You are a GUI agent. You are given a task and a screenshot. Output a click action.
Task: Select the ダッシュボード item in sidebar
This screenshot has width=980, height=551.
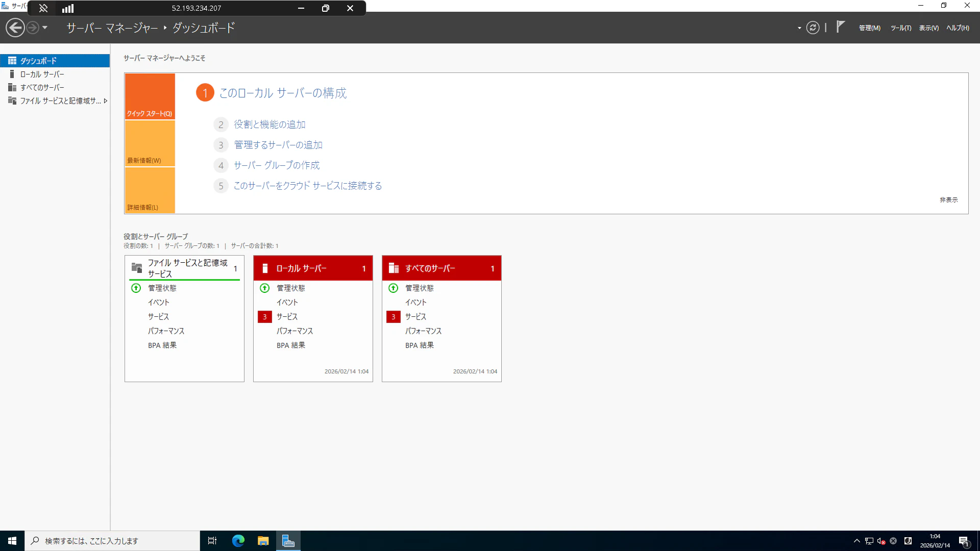[x=39, y=61]
